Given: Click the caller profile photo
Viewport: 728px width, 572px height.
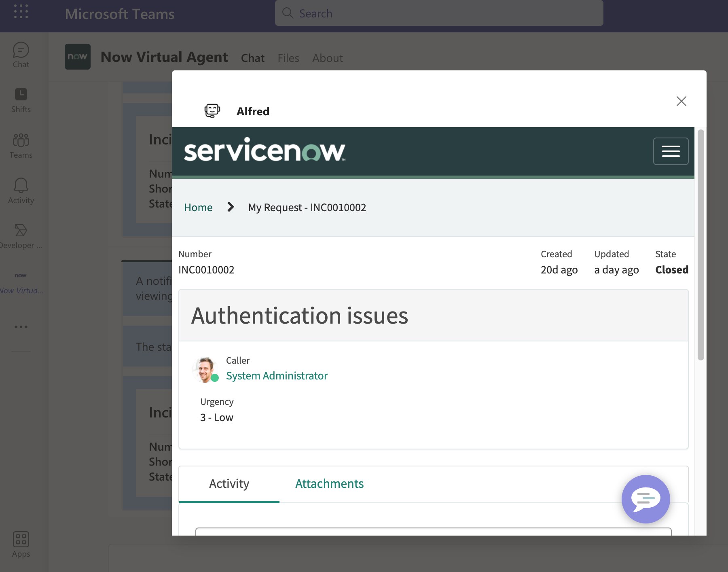Looking at the screenshot, I should tap(205, 369).
